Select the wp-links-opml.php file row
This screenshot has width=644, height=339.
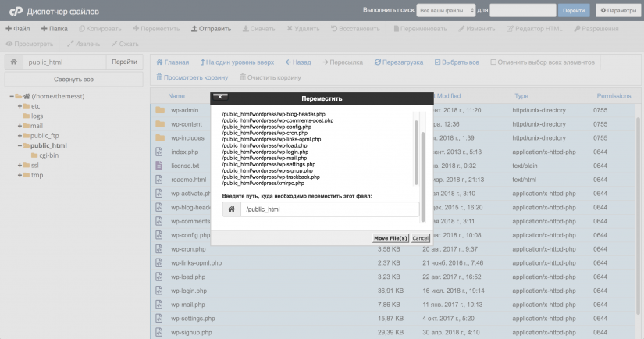tap(394, 263)
